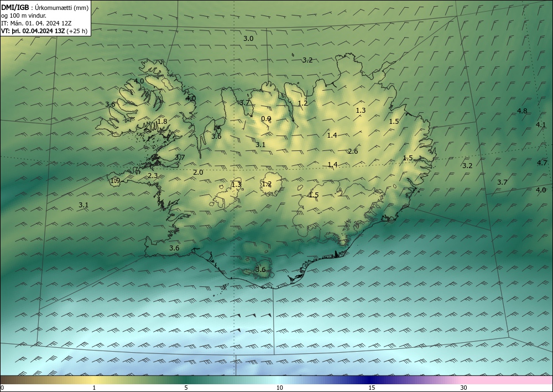Image resolution: width=553 pixels, height=392 pixels.
Task: Click the 10 label on the color scale
Action: (x=279, y=388)
